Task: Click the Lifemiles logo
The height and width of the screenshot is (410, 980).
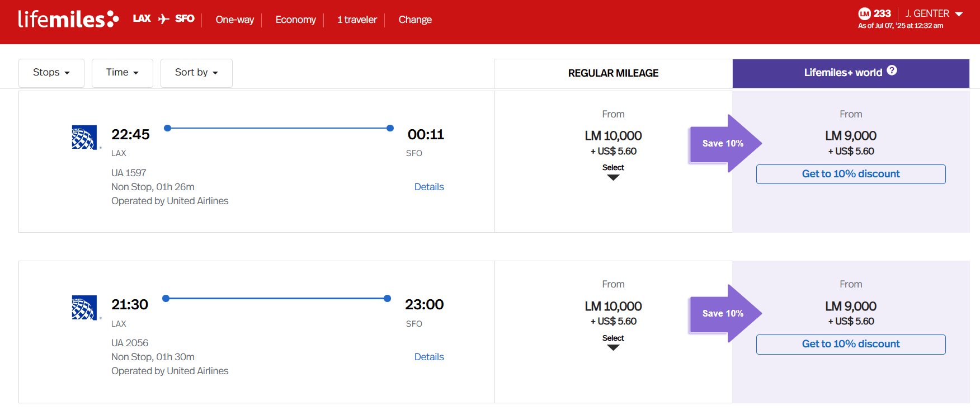Action: 68,19
